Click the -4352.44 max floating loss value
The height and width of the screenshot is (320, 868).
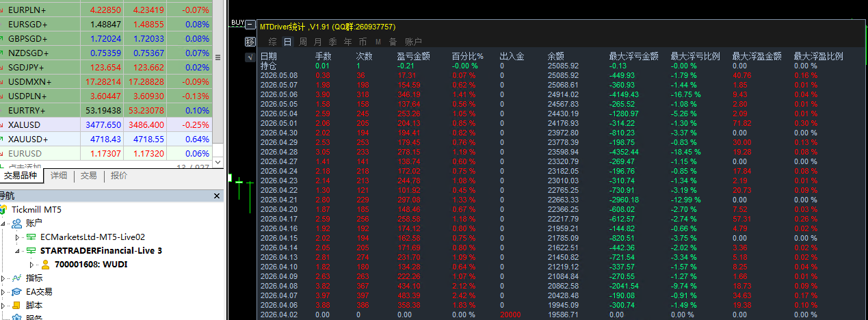tap(624, 152)
